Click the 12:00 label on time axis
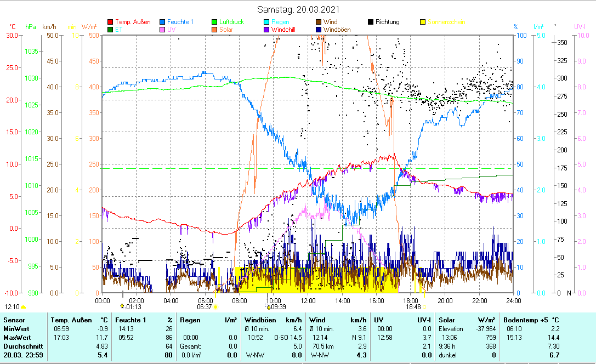Image resolution: width=596 pixels, height=364 pixels. [308, 300]
